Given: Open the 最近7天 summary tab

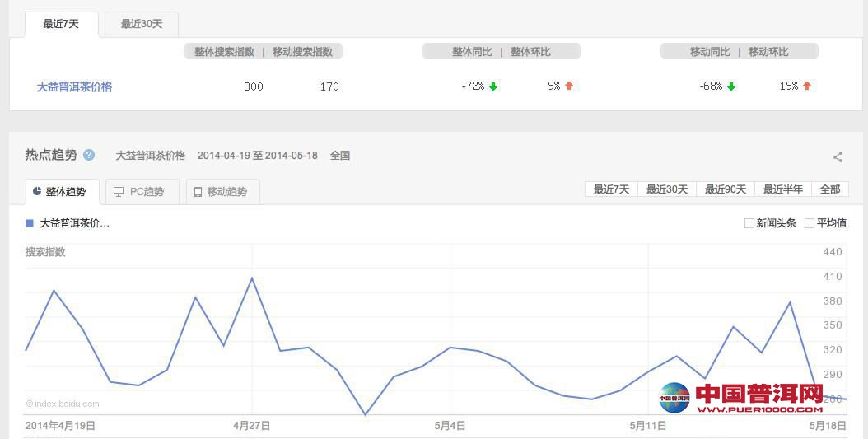Looking at the screenshot, I should [62, 25].
